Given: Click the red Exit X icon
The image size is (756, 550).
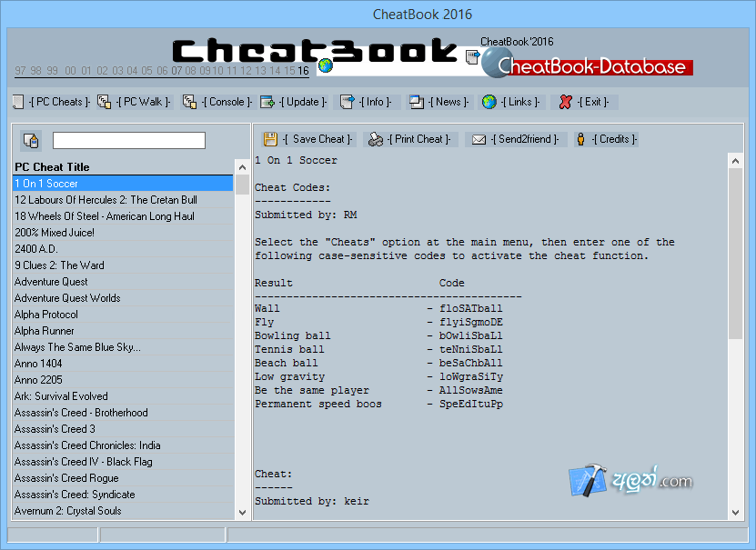Looking at the screenshot, I should point(566,102).
